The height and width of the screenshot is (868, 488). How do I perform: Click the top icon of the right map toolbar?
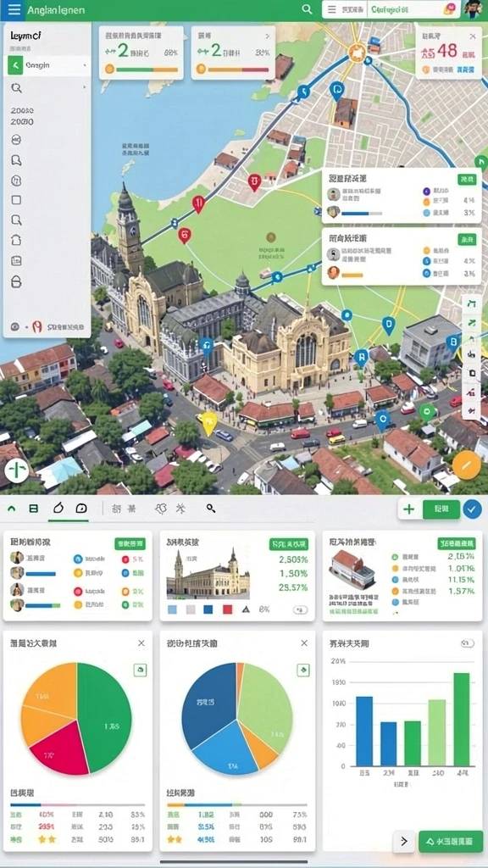[x=471, y=303]
